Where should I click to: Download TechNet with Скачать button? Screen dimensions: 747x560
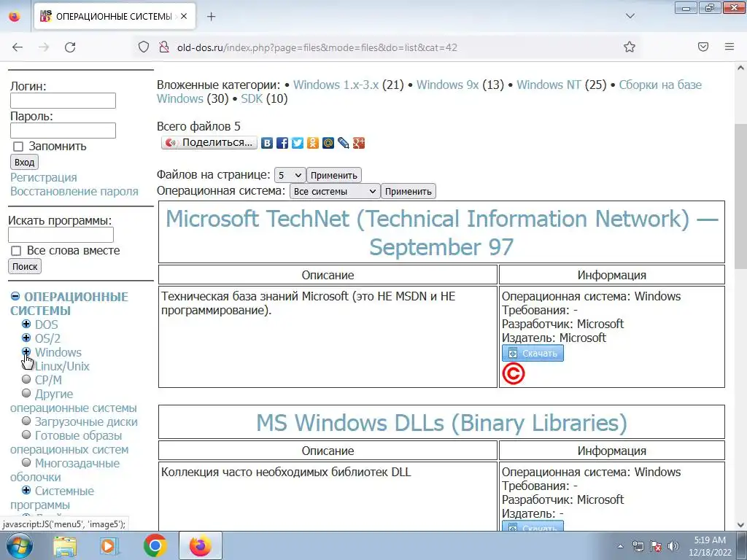[533, 354]
